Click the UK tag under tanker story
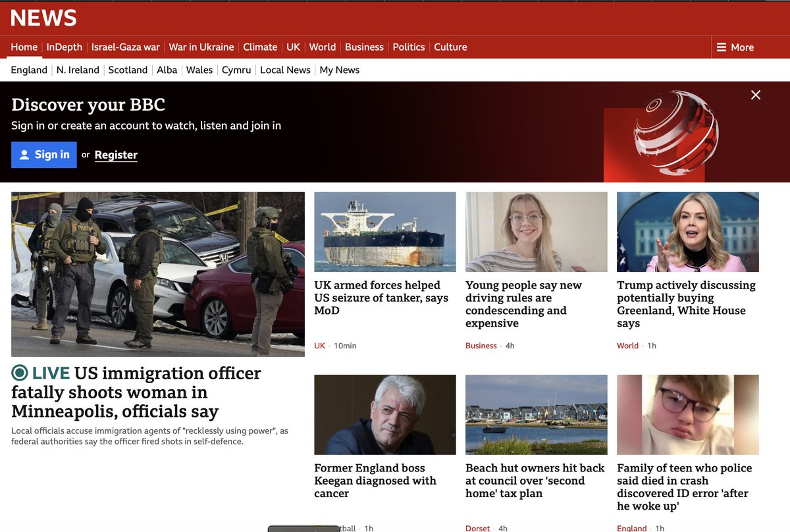 click(x=320, y=346)
